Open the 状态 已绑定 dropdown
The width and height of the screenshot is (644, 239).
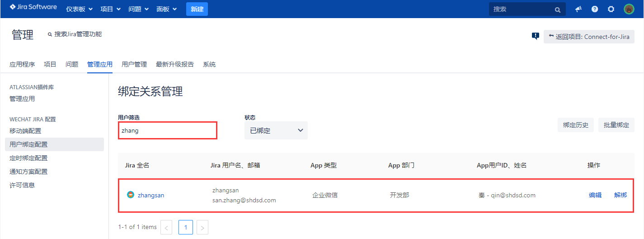(x=276, y=130)
